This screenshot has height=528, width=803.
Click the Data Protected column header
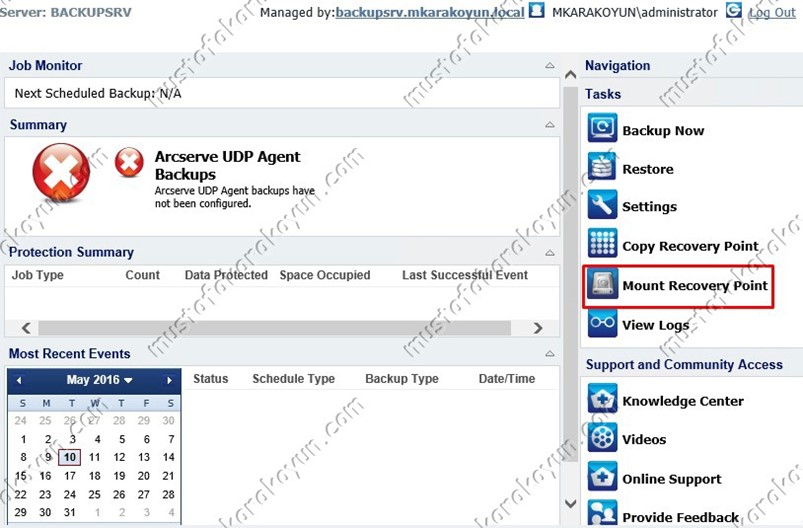coord(226,275)
